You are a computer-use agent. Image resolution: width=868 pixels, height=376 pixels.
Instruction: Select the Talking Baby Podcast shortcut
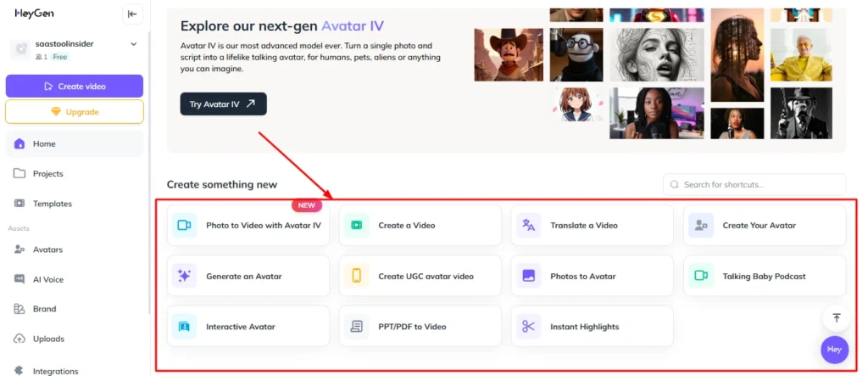765,276
